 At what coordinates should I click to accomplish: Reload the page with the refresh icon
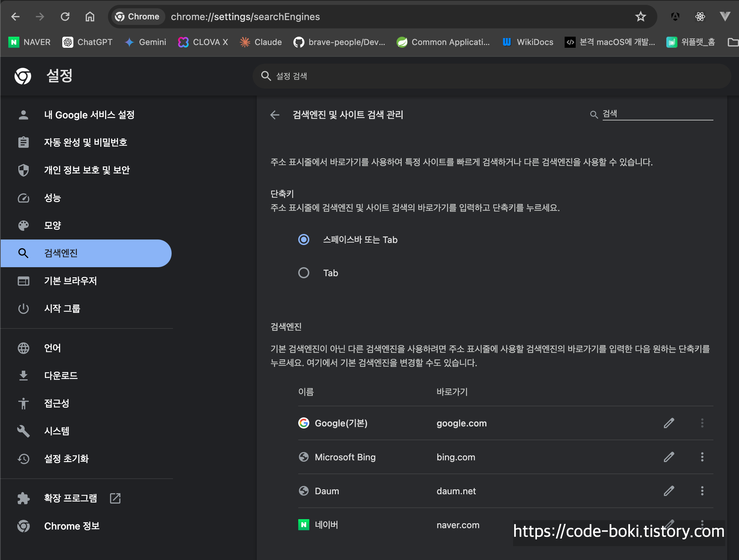point(65,17)
